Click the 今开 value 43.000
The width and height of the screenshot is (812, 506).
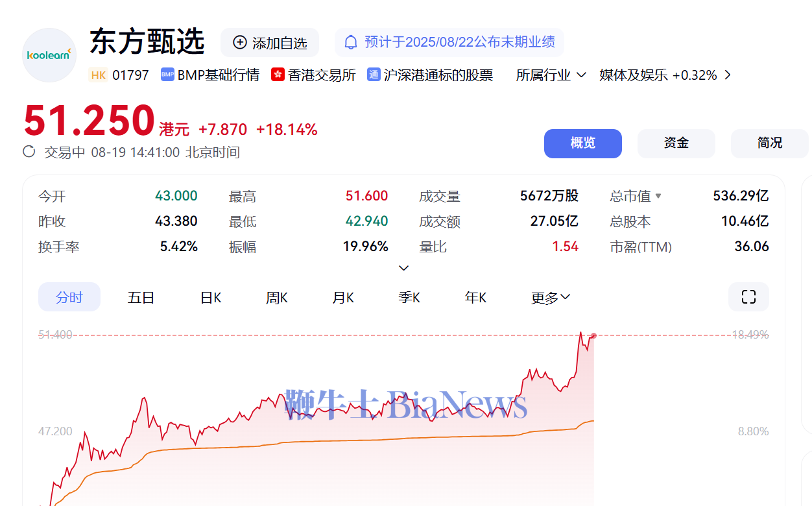click(176, 196)
